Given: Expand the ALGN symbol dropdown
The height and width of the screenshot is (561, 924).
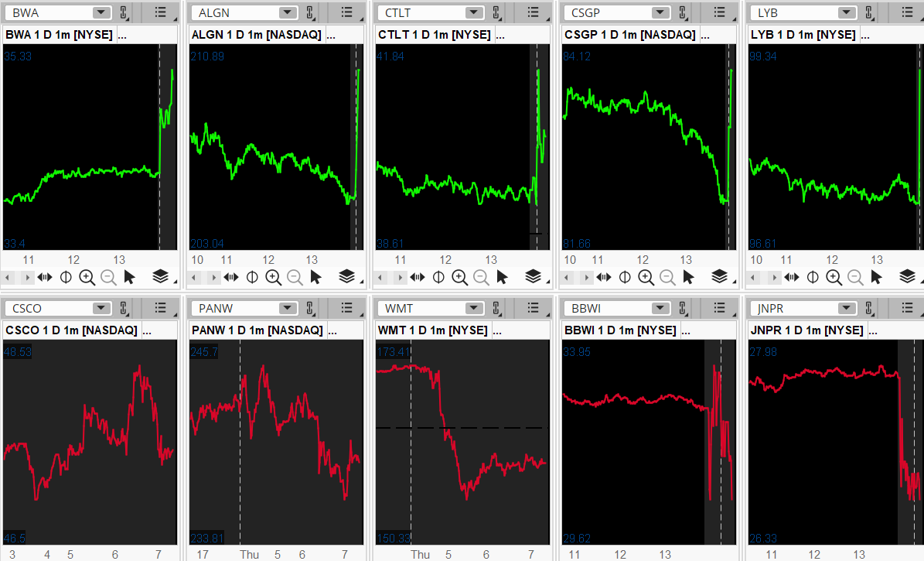Looking at the screenshot, I should point(288,12).
